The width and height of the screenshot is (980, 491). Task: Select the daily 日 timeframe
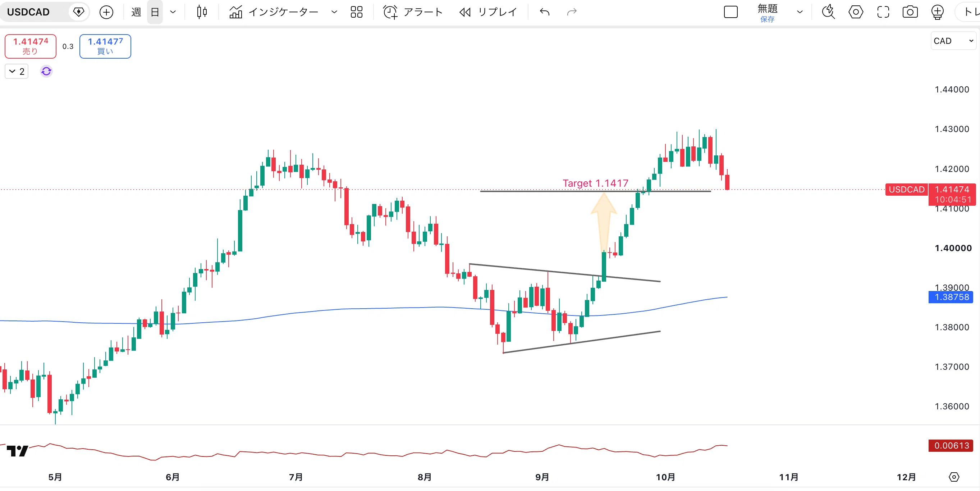tap(155, 12)
